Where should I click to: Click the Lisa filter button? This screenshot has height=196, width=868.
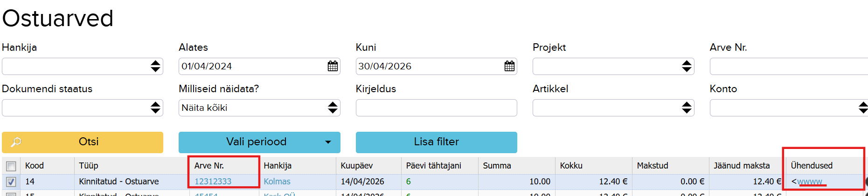click(436, 142)
